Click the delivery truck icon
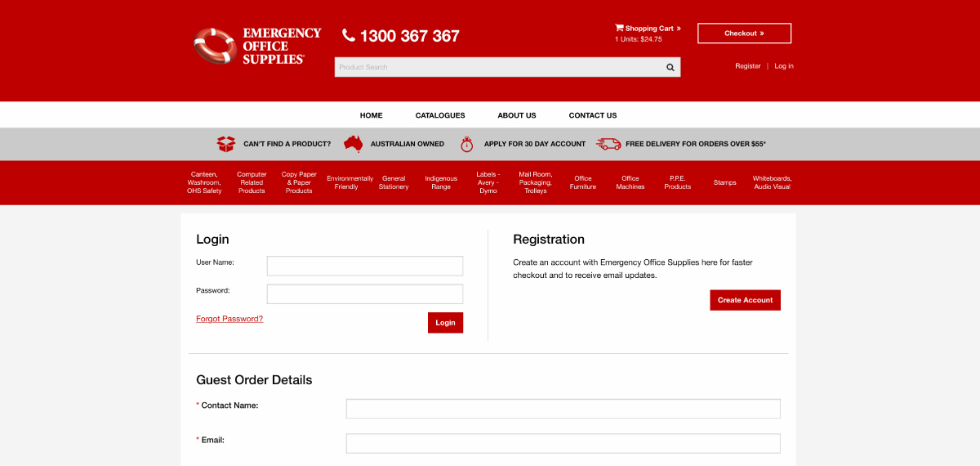980x466 pixels. click(608, 144)
